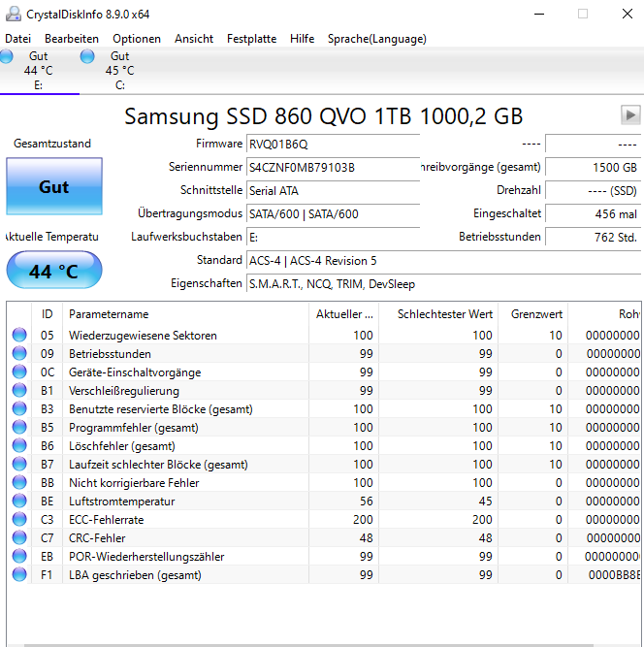Click the CrystalDiskInfo app icon in title bar
644x647 pixels.
14,14
